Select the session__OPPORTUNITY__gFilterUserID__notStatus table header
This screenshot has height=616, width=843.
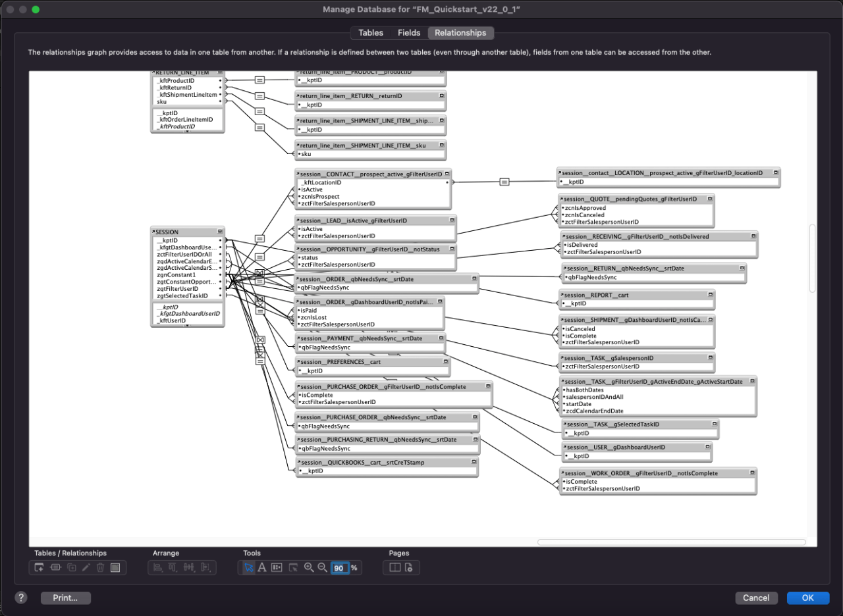375,249
